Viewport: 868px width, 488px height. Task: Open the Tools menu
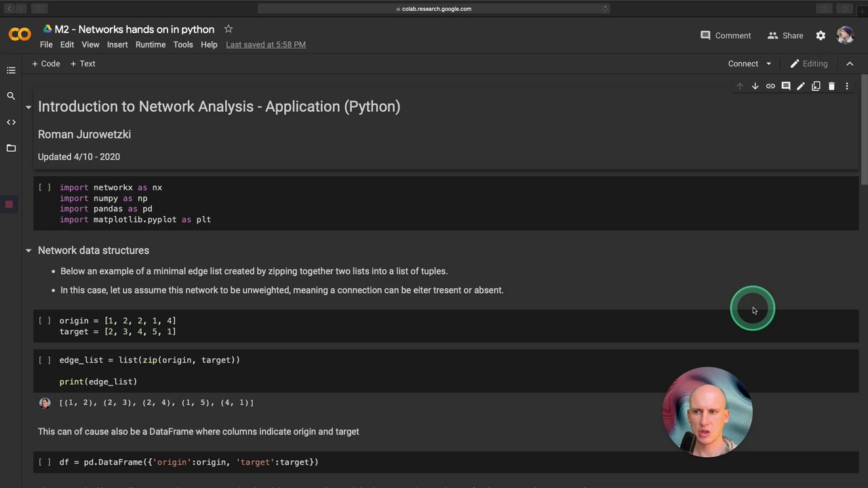pyautogui.click(x=183, y=45)
